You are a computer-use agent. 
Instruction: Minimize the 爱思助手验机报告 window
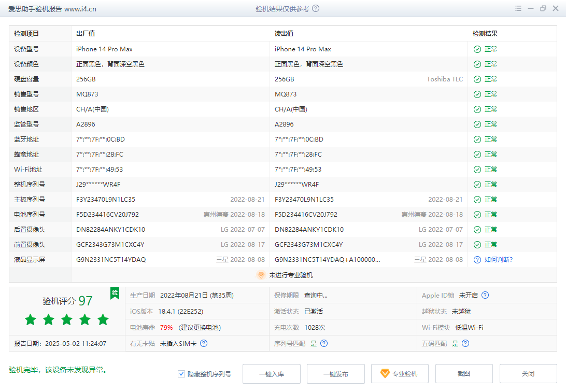point(531,8)
